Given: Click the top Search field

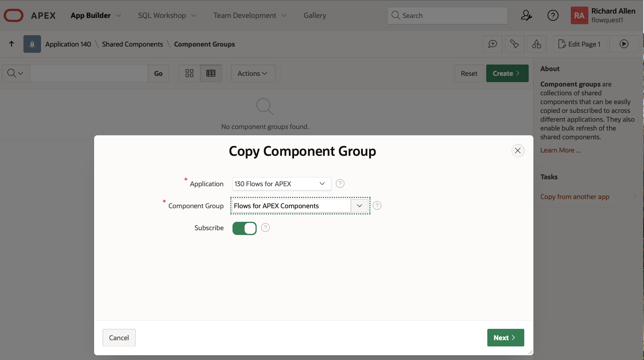Looking at the screenshot, I should coord(447,15).
